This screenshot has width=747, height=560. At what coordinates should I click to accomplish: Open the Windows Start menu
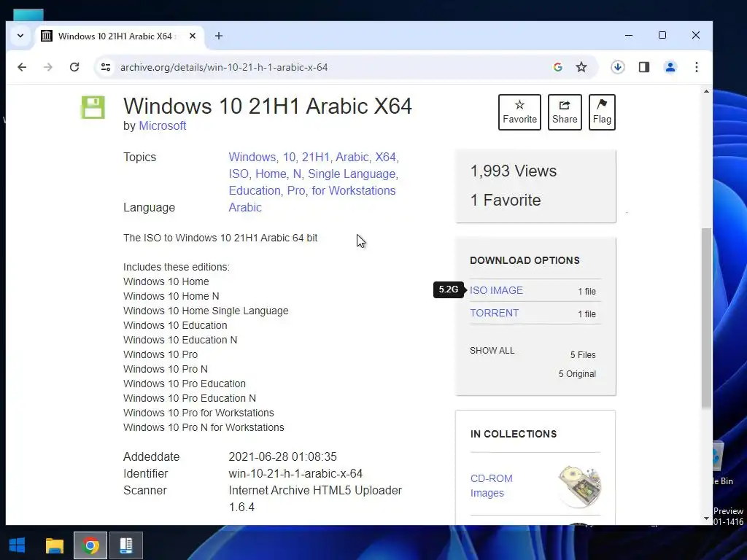[x=18, y=545]
